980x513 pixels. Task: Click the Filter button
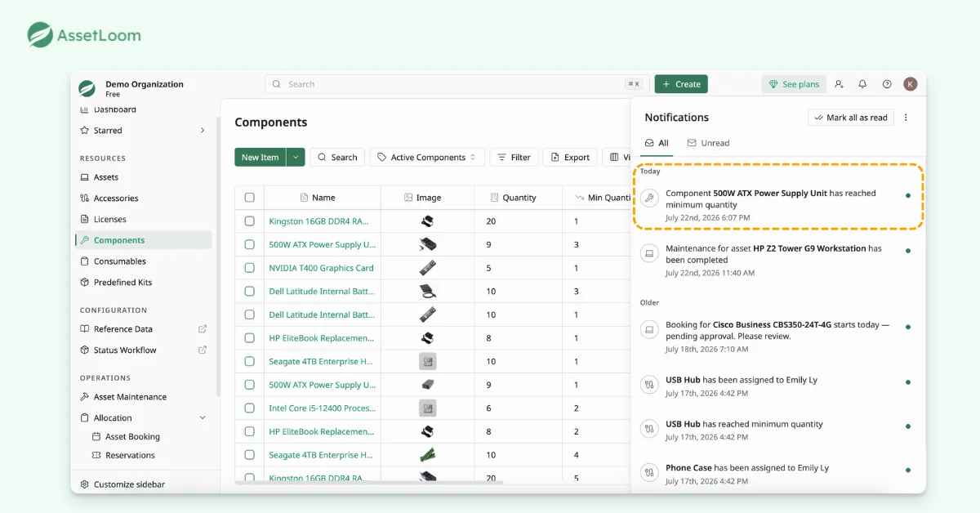pos(514,157)
